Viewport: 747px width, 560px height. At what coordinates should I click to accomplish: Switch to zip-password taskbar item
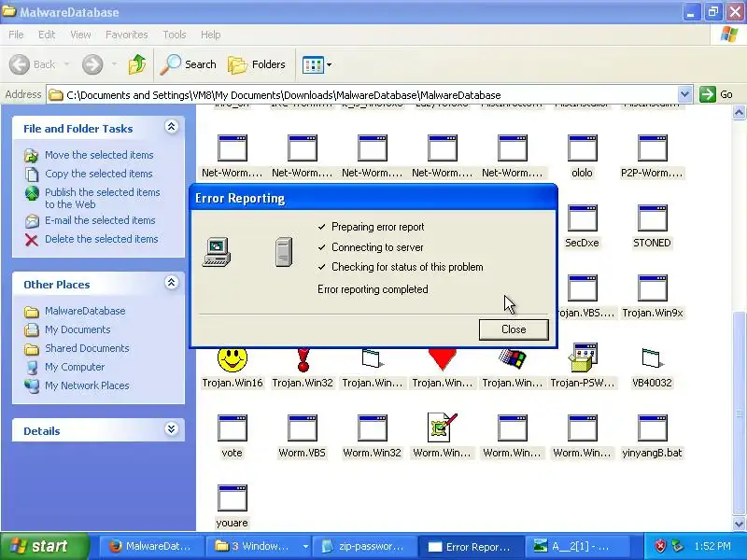364,546
